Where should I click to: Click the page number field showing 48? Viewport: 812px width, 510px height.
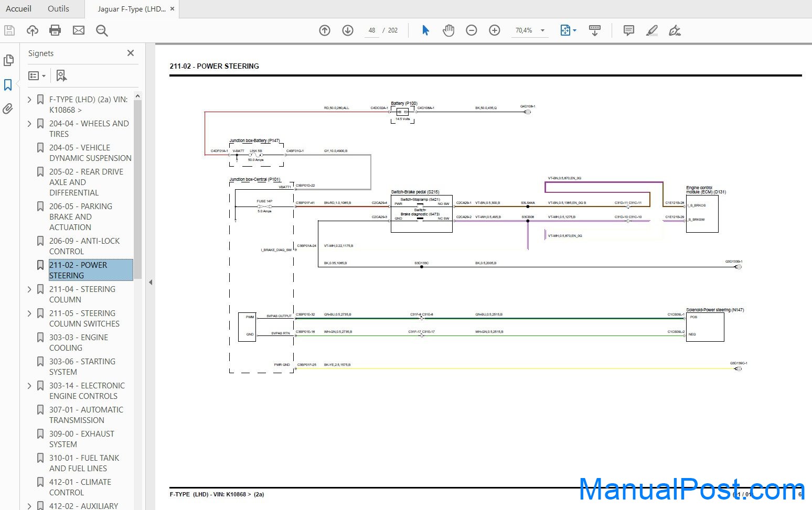[371, 30]
